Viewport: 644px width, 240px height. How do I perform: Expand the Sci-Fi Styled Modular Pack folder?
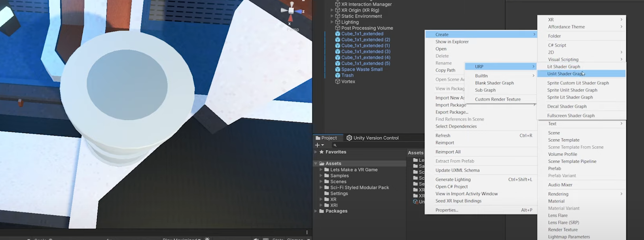point(321,187)
